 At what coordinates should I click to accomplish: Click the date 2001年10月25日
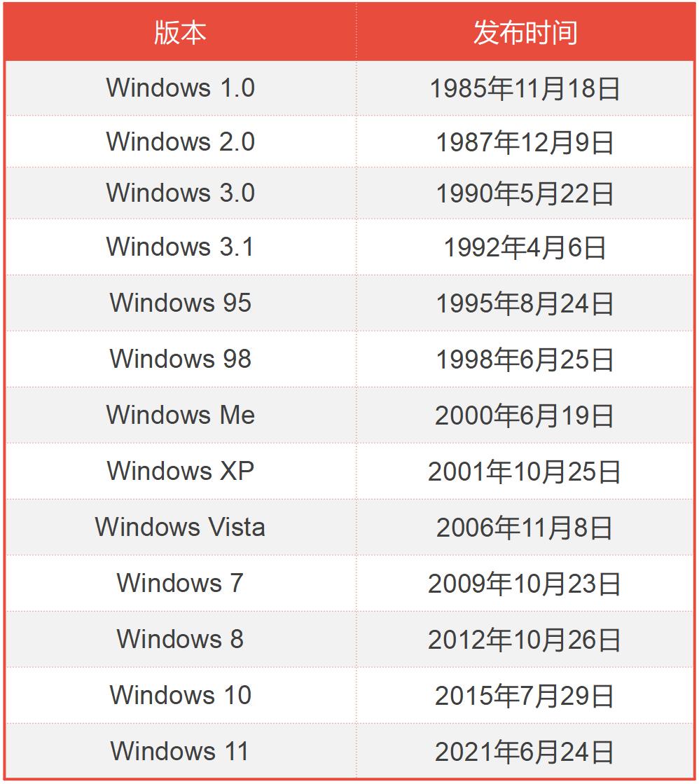click(x=524, y=472)
